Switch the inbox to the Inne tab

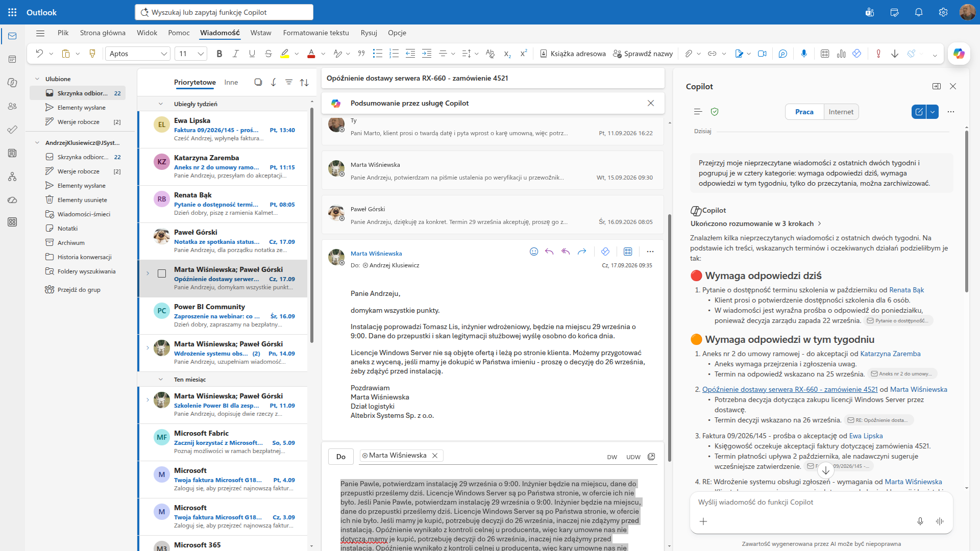tap(231, 82)
